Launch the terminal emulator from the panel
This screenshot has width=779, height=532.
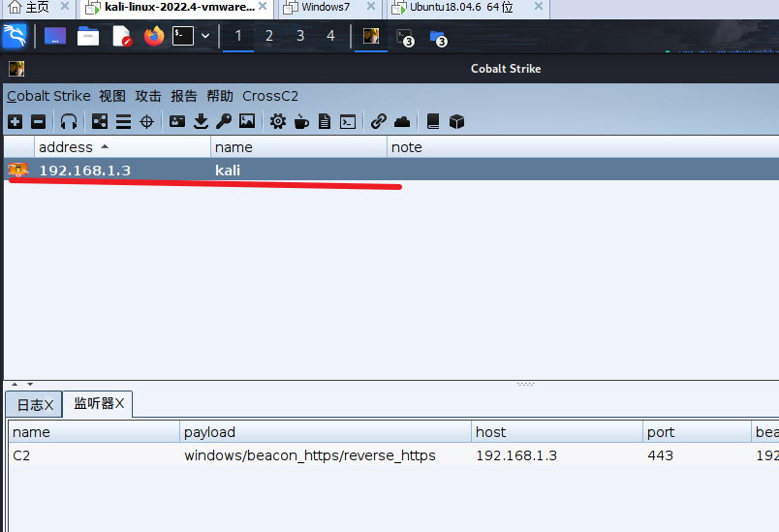183,36
